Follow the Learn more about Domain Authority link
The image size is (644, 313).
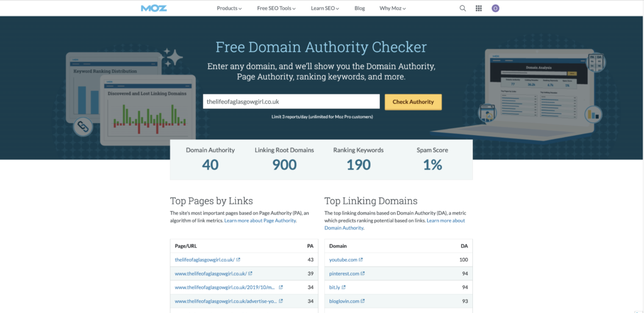tap(395, 224)
